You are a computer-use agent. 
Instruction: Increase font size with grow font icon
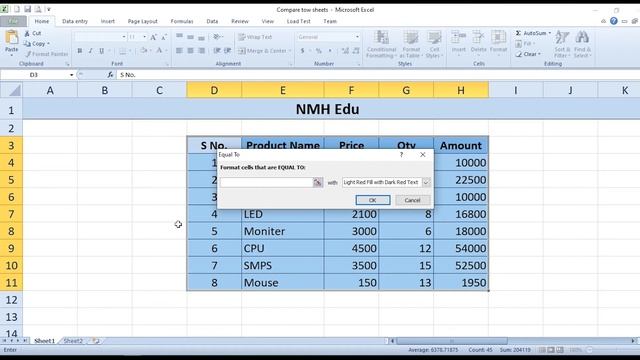[153, 37]
